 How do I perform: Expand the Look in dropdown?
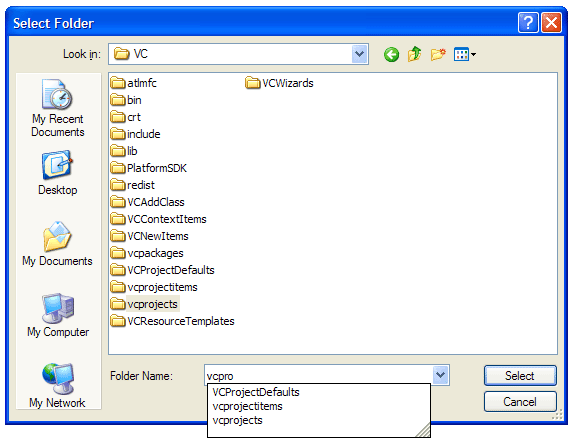[x=360, y=54]
